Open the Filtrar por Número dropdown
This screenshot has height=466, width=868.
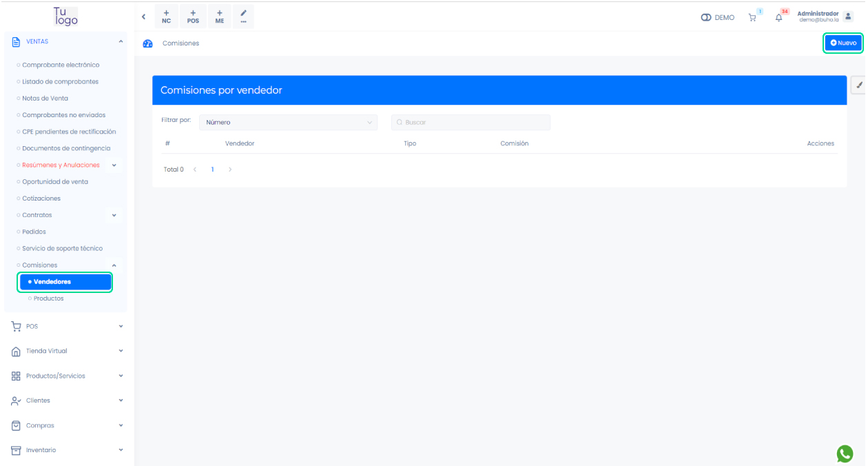coord(288,123)
